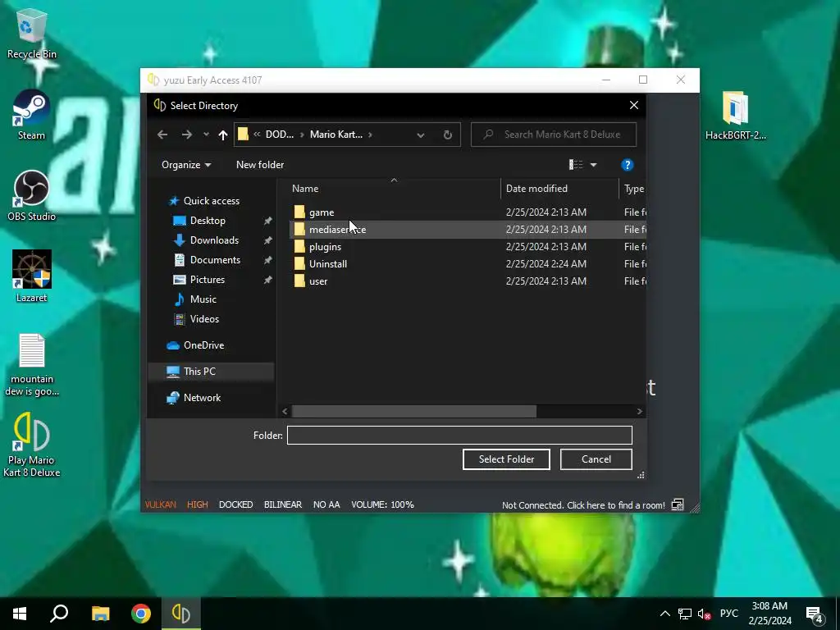Screen dimensions: 840x630
Task: Open the view options dropdown arrow
Action: tap(594, 165)
